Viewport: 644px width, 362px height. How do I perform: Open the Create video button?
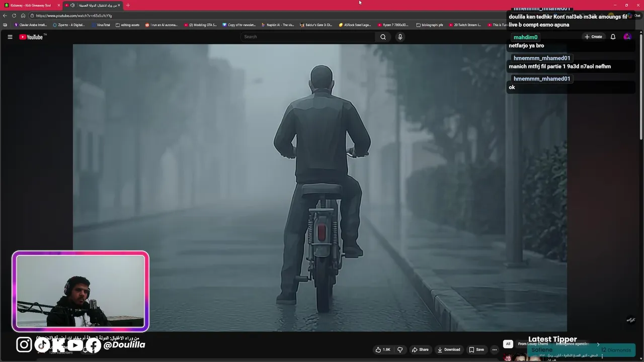(x=593, y=37)
